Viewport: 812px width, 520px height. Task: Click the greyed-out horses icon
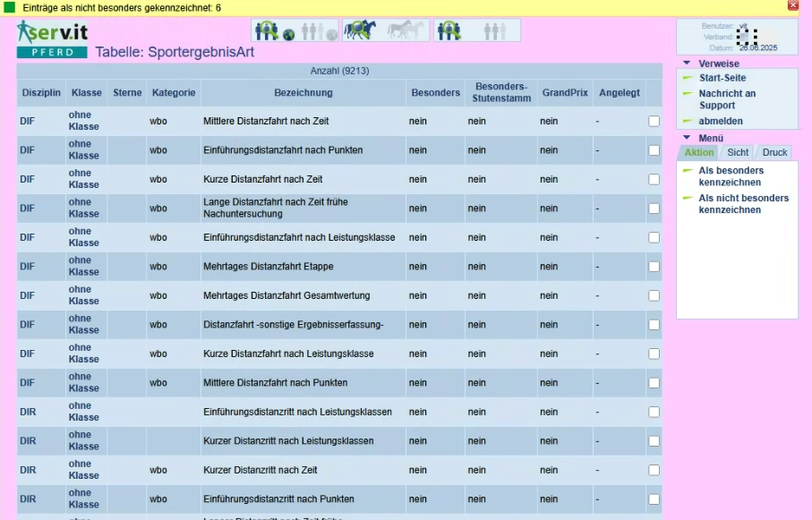pyautogui.click(x=406, y=30)
